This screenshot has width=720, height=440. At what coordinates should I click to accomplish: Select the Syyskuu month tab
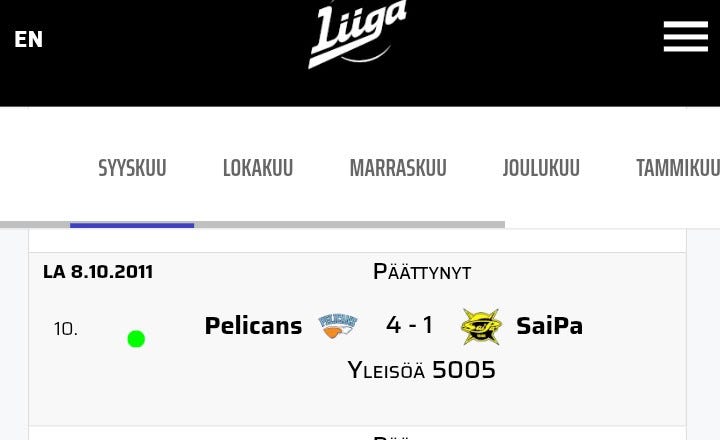point(132,168)
